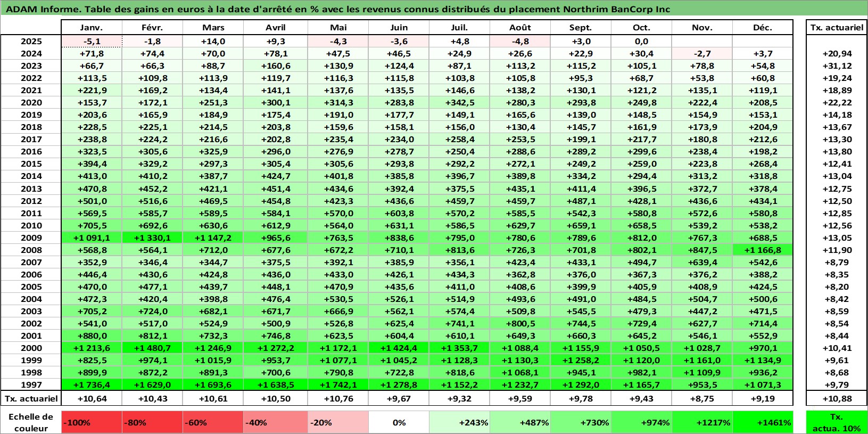Click the -100% red color scale swatch
The height and width of the screenshot is (434, 868).
pyautogui.click(x=92, y=422)
